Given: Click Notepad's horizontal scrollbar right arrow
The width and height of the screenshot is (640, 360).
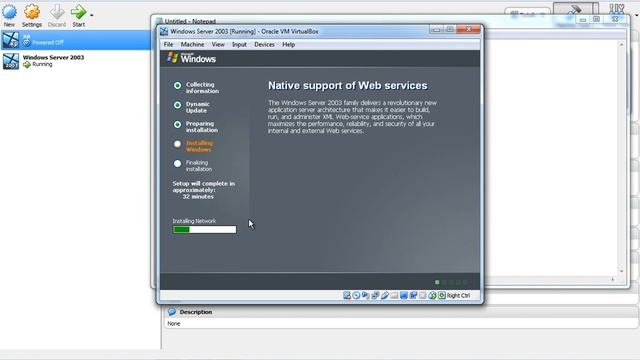Looking at the screenshot, I should click(612, 280).
